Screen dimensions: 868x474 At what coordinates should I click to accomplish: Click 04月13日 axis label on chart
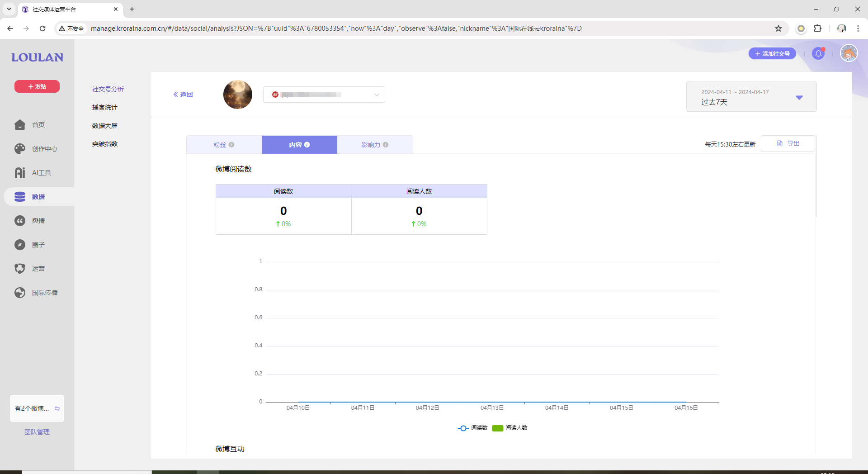pyautogui.click(x=492, y=408)
